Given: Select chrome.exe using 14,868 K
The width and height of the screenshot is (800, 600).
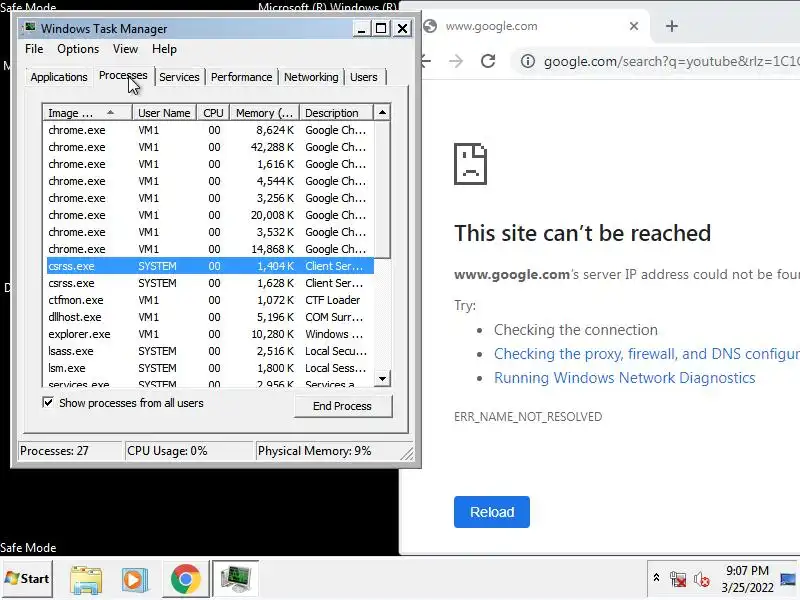Looking at the screenshot, I should pos(209,249).
